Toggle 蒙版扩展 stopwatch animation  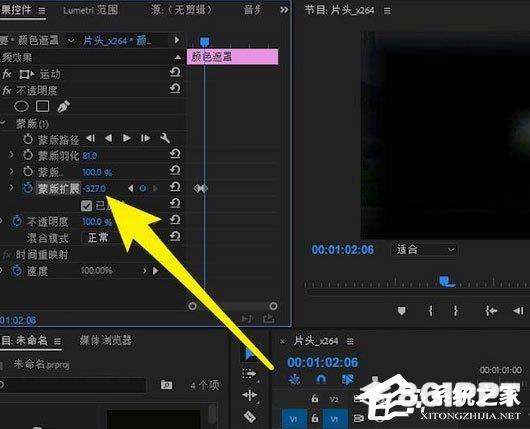(x=28, y=188)
